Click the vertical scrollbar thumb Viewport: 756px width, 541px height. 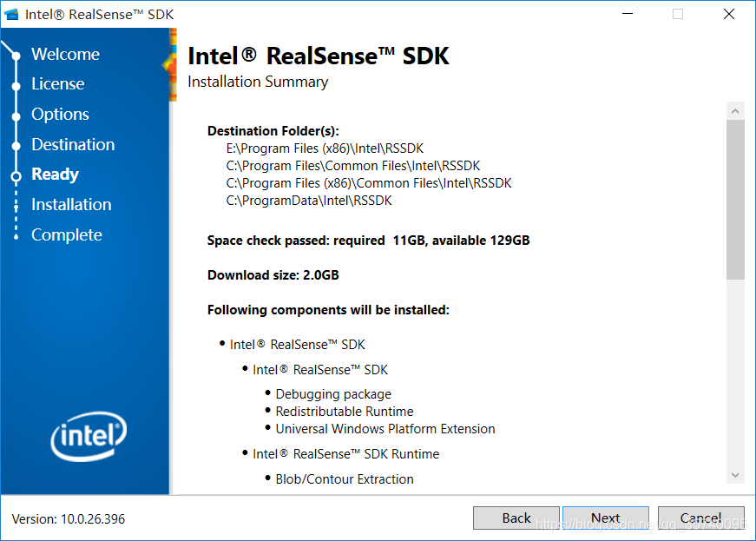coord(735,200)
